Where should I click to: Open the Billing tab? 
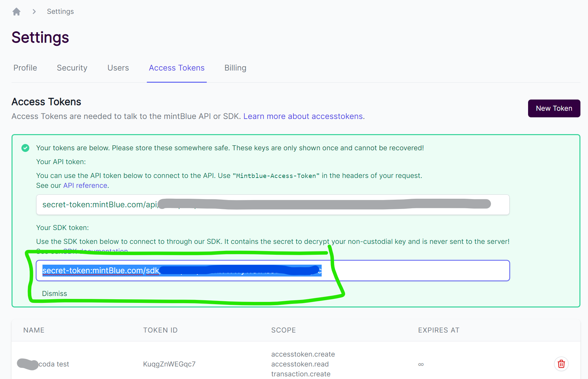click(235, 68)
